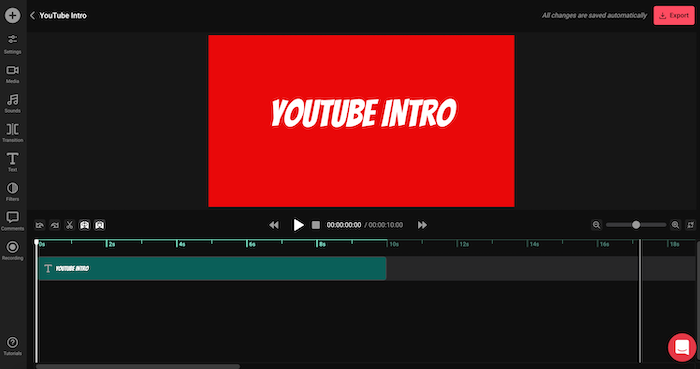Screen dimensions: 700x369
Task: Skip forward with the fast-forward button
Action: tap(422, 225)
